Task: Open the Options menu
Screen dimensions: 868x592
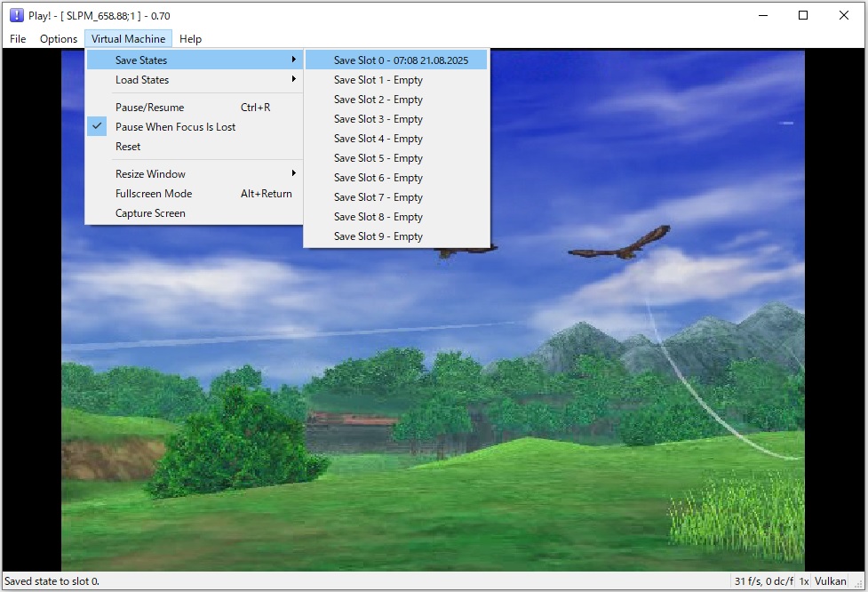Action: (58, 39)
